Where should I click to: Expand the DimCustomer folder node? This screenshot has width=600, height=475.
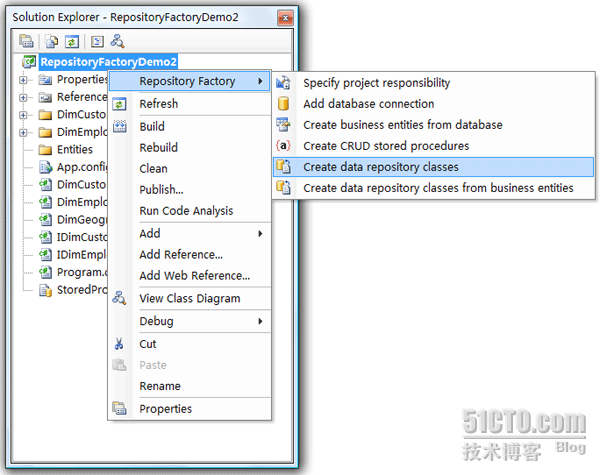pyautogui.click(x=23, y=115)
